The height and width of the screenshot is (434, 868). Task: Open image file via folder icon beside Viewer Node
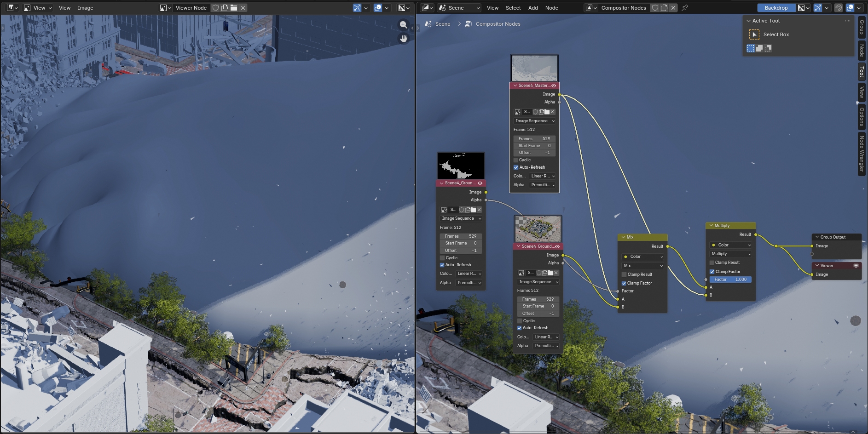pyautogui.click(x=234, y=8)
